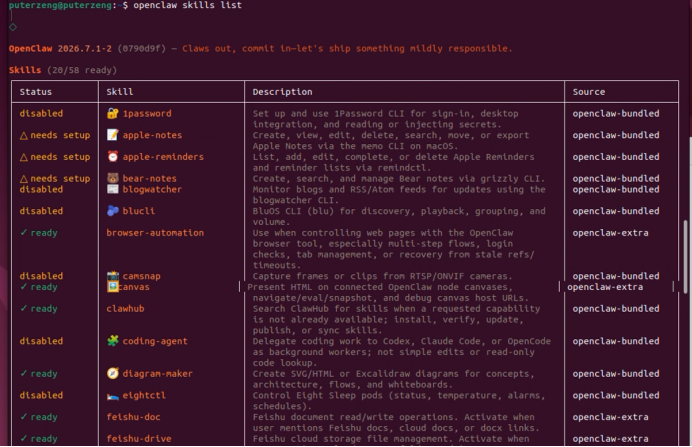Click the bear-notes bear emoji icon

click(113, 178)
